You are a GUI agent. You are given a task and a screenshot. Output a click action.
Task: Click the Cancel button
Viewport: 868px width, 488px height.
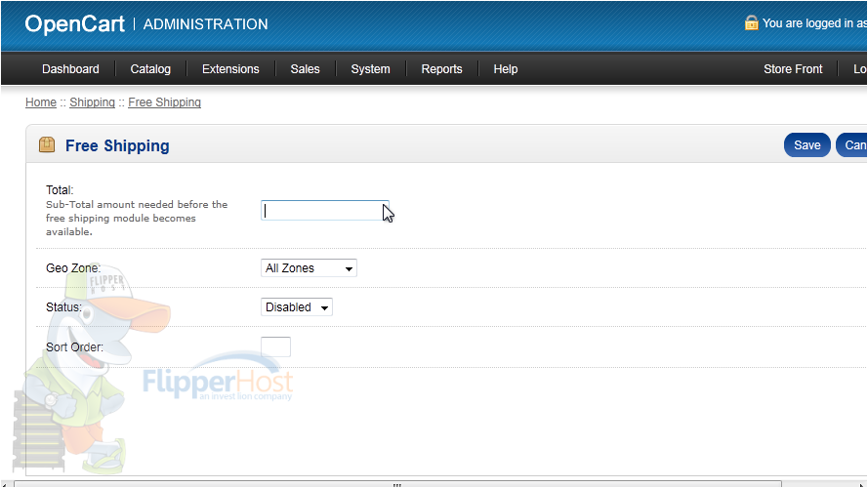(851, 145)
